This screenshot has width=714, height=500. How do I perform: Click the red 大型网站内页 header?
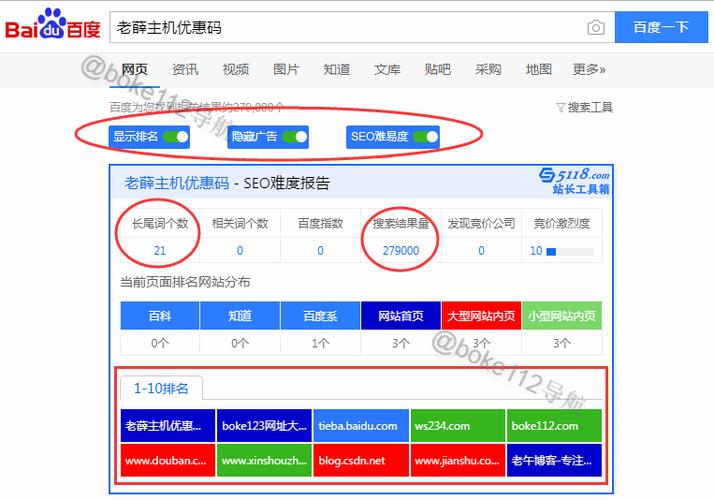click(481, 316)
